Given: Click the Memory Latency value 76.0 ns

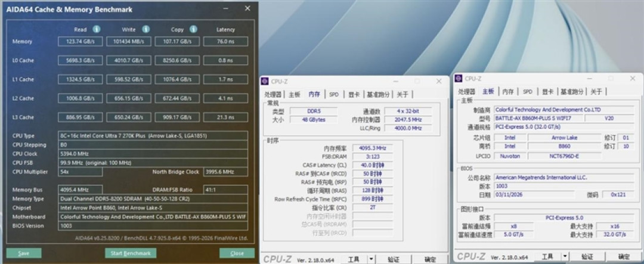Looking at the screenshot, I should coord(225,42).
